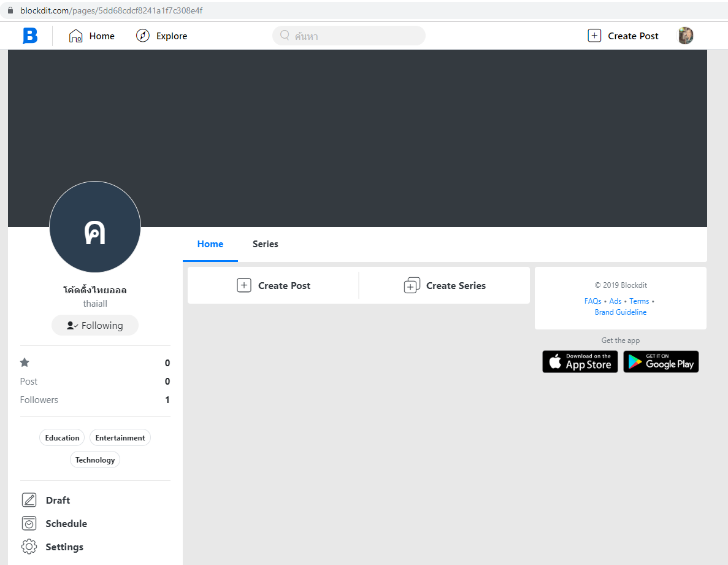
Task: Open the Explore compass icon
Action: (143, 36)
